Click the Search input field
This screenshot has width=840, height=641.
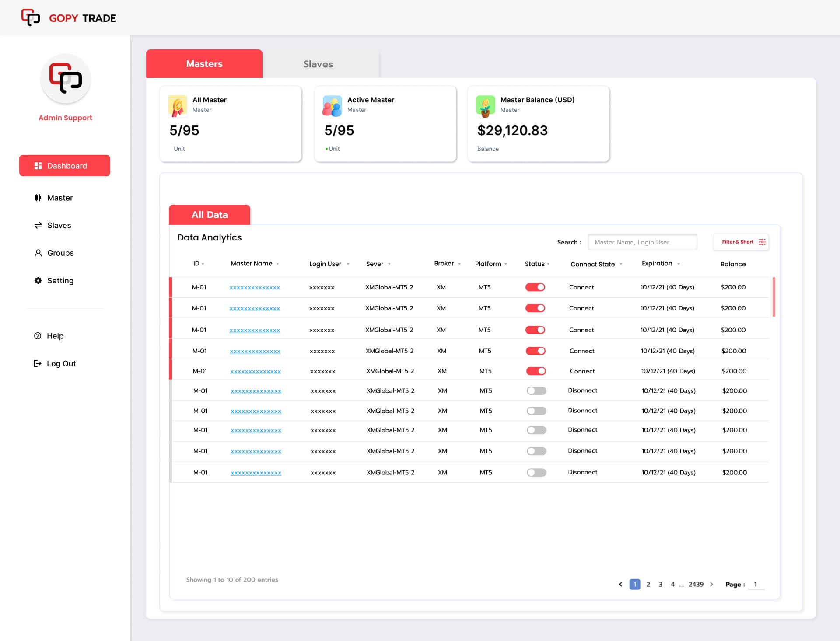pyautogui.click(x=642, y=242)
